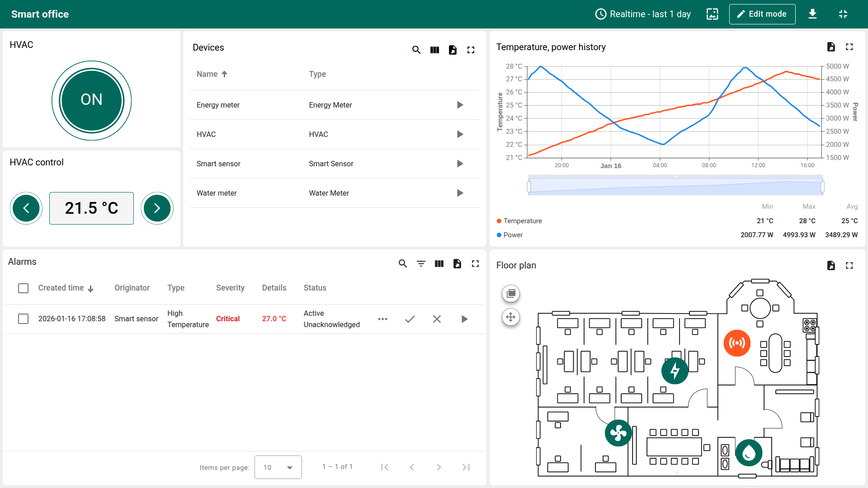The height and width of the screenshot is (488, 868).
Task: Click the chart time range navigator bar
Action: pos(675,186)
